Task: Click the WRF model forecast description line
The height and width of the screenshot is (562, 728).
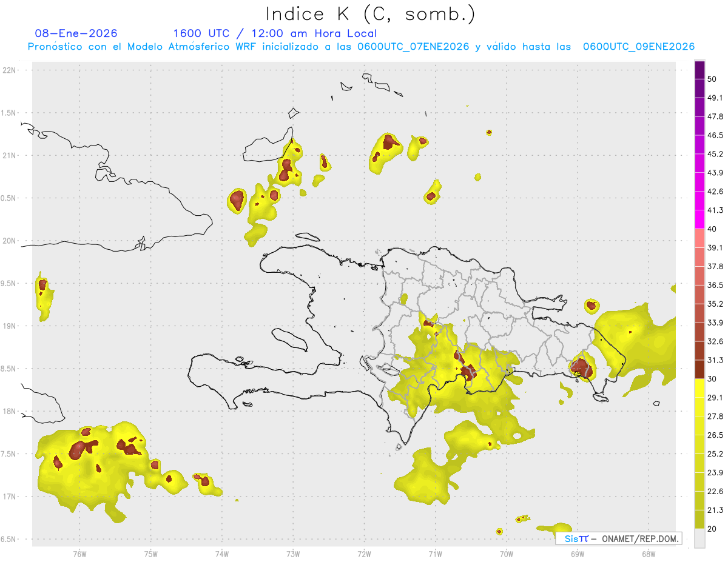Action: click(x=361, y=47)
